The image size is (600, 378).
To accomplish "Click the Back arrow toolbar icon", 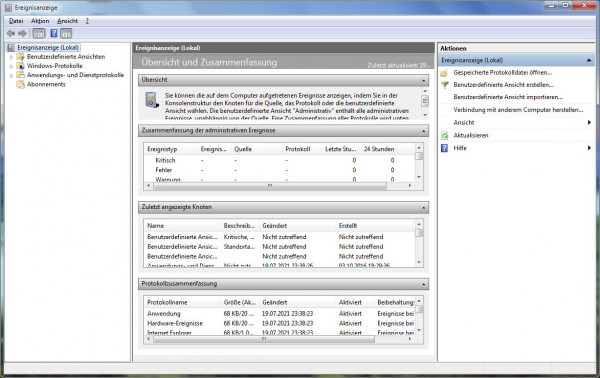I will pyautogui.click(x=11, y=33).
